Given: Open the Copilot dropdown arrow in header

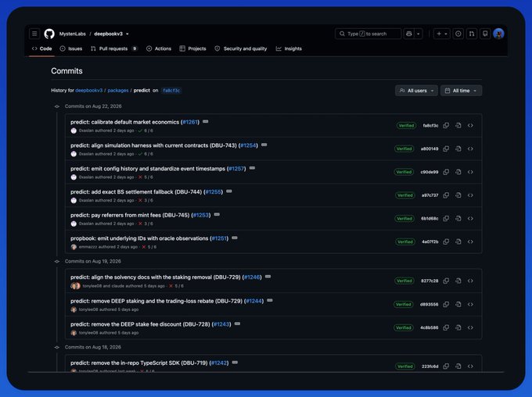Looking at the screenshot, I should coord(419,34).
